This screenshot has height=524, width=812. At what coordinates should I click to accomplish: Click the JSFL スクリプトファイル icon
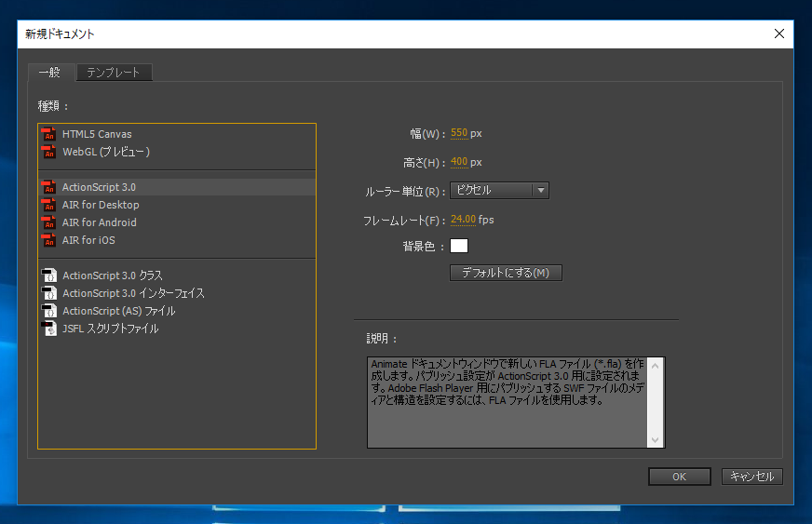tap(49, 328)
